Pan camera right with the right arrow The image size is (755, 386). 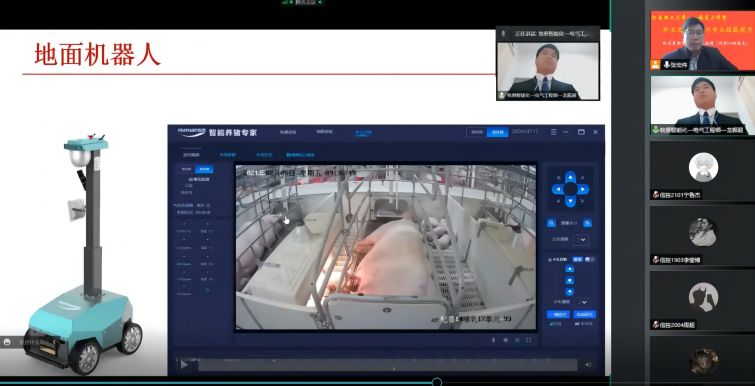(x=583, y=189)
